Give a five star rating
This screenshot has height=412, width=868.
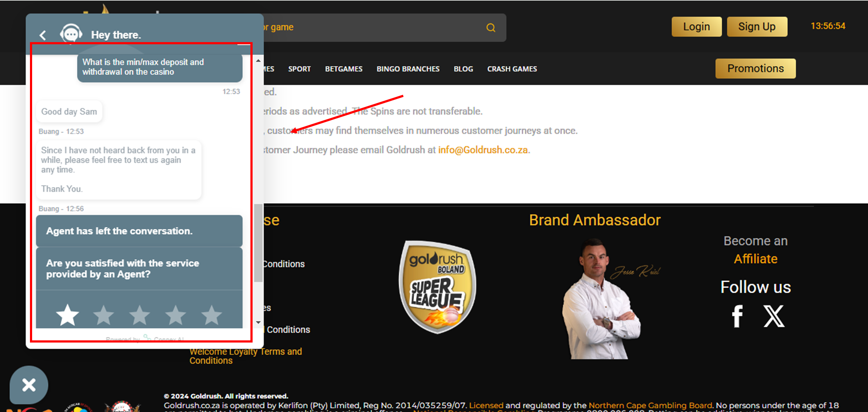point(212,315)
